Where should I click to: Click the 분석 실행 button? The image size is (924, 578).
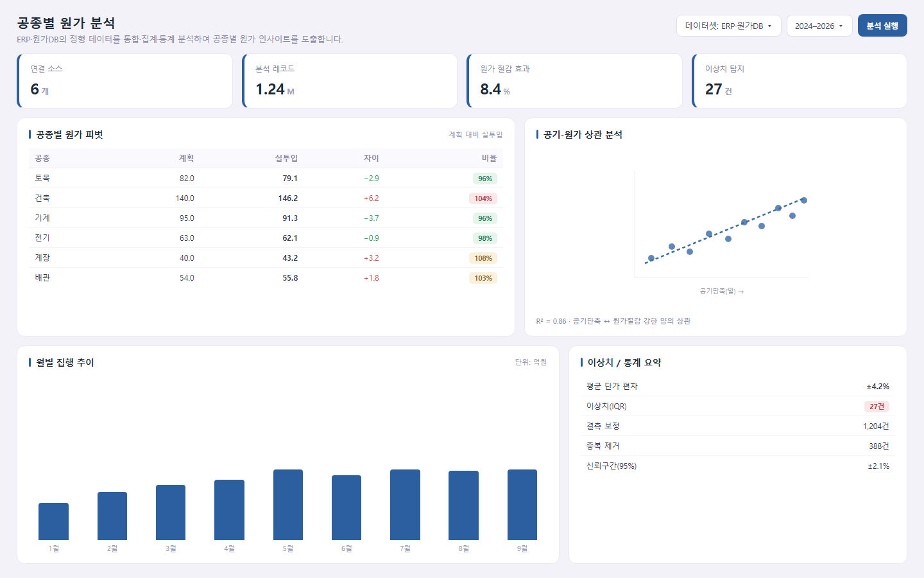tap(882, 26)
